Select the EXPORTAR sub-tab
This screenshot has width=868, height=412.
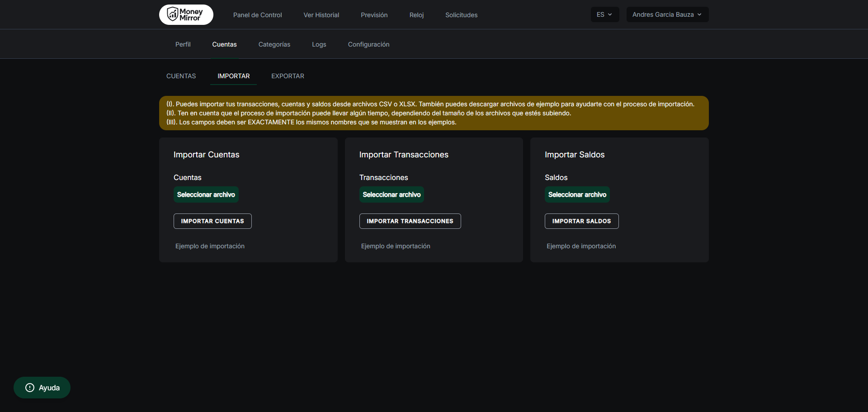[x=288, y=76]
